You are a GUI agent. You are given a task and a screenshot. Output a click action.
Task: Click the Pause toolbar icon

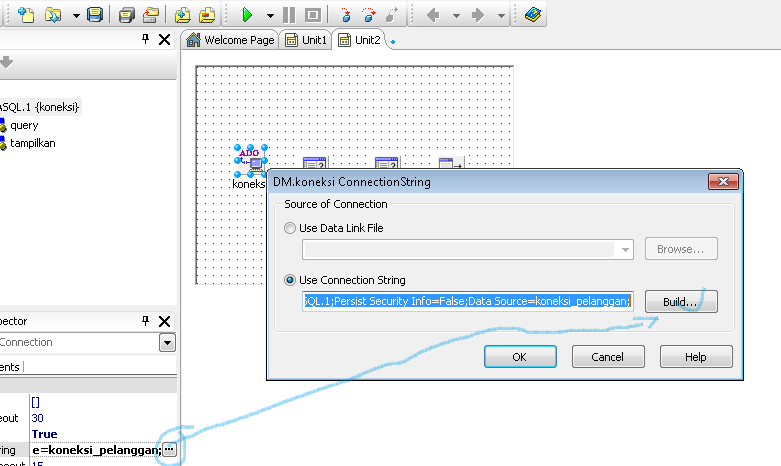point(289,15)
